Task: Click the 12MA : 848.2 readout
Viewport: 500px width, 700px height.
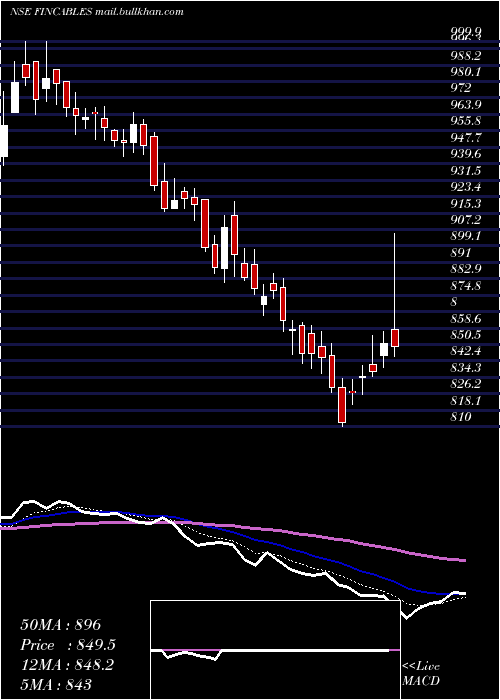Action: coord(67,665)
